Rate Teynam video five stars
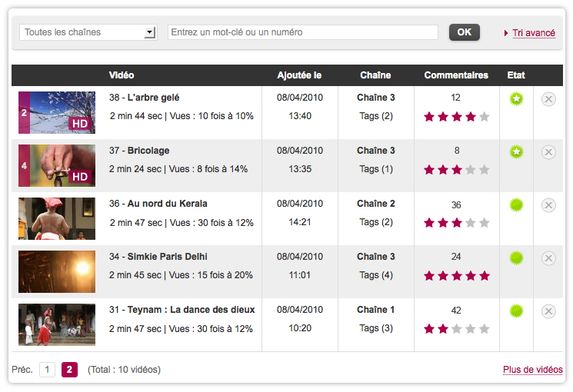The height and width of the screenshot is (392, 573). [484, 329]
